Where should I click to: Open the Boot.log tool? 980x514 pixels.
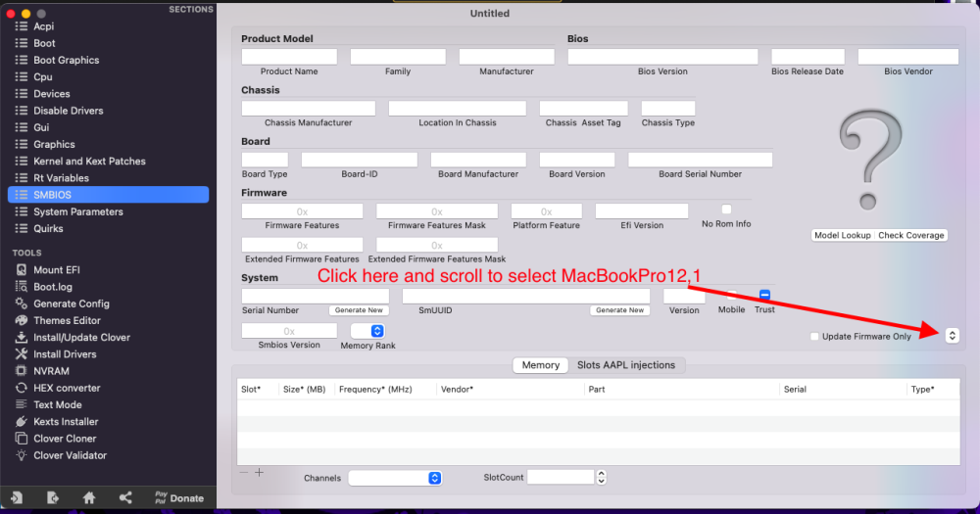point(53,287)
